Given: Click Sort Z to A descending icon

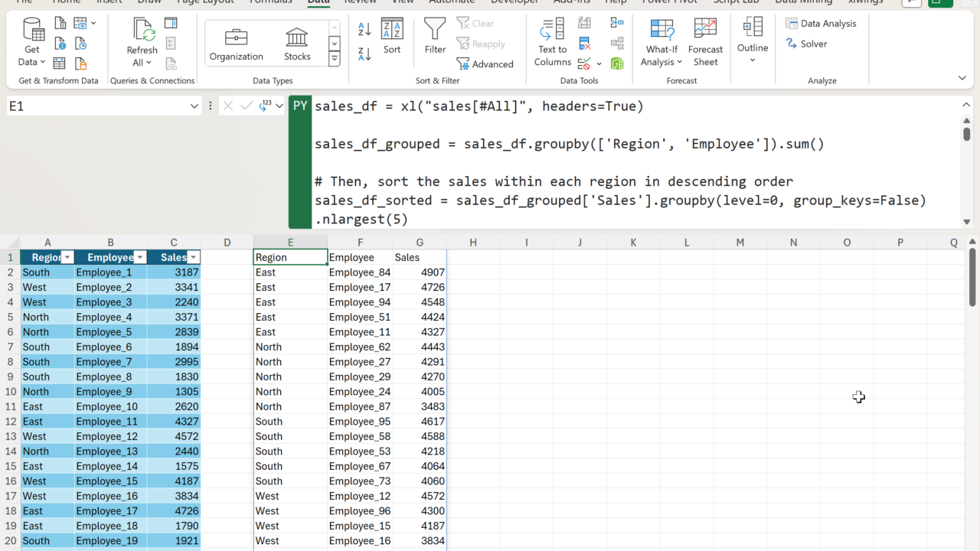Looking at the screenshot, I should 364,54.
